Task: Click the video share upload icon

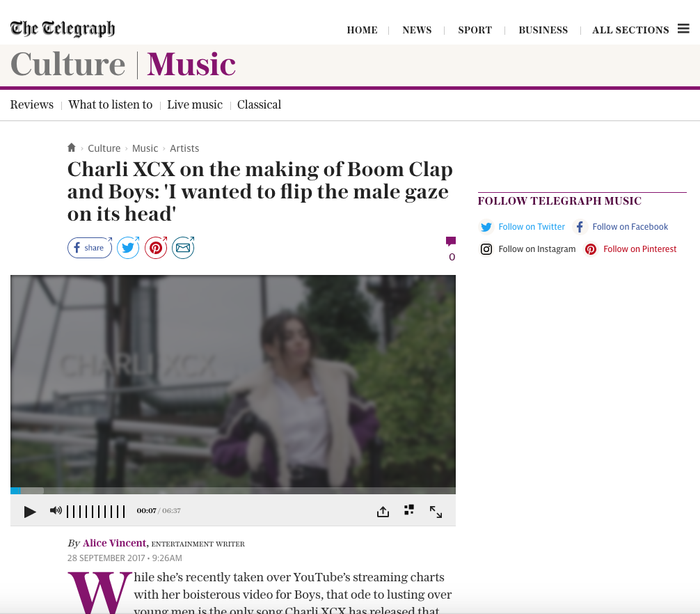Action: 383,511
